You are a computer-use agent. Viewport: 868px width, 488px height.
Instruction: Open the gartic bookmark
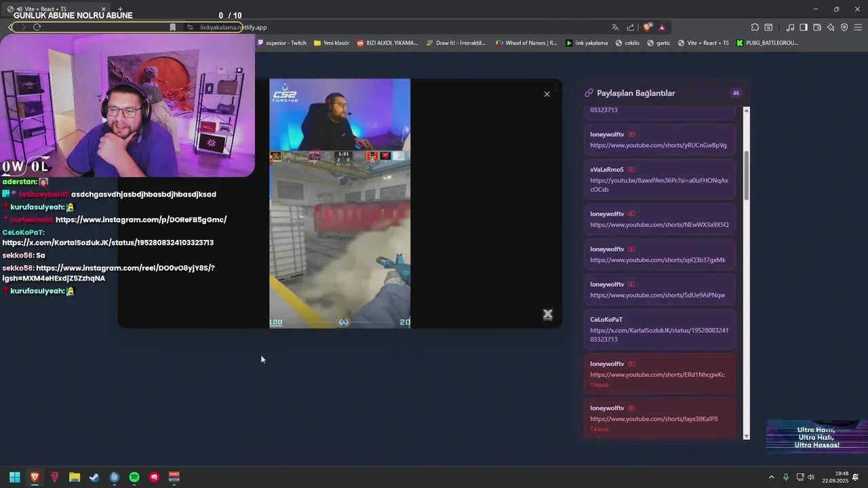coord(658,43)
